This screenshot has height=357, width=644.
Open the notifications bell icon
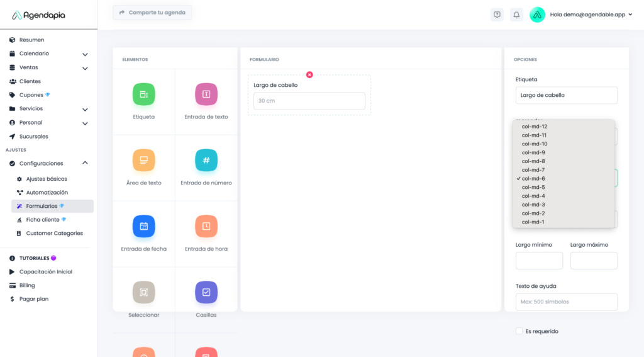click(516, 14)
